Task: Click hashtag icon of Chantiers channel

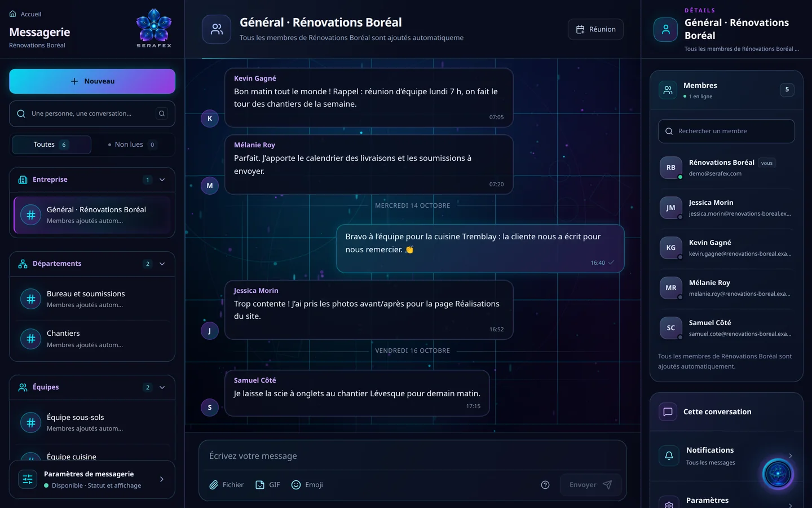Action: click(x=31, y=339)
